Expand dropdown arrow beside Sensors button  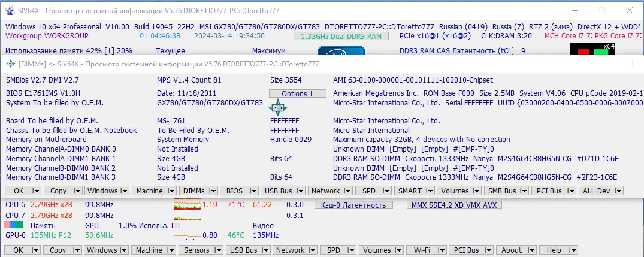pos(219,250)
